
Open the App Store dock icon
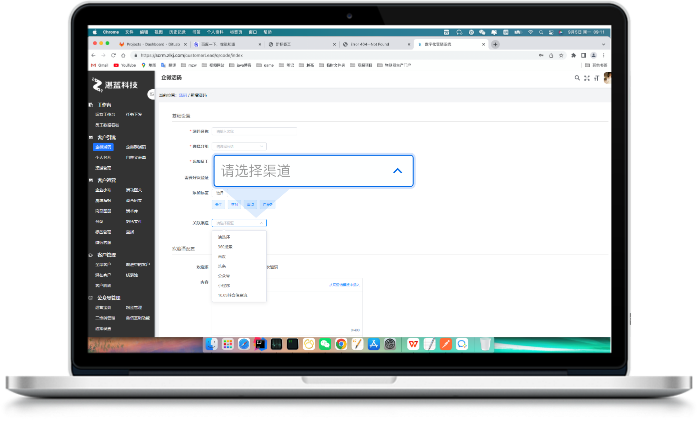click(x=374, y=344)
